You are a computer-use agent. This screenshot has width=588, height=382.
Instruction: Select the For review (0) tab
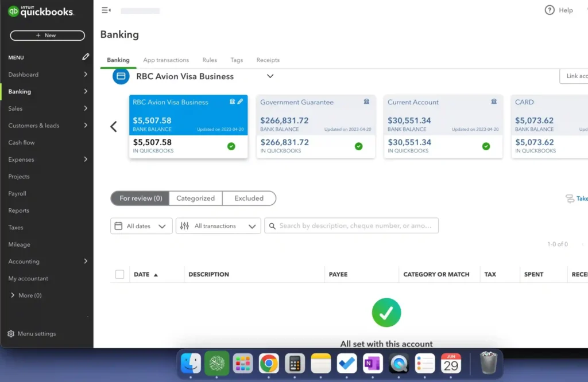[x=140, y=198]
